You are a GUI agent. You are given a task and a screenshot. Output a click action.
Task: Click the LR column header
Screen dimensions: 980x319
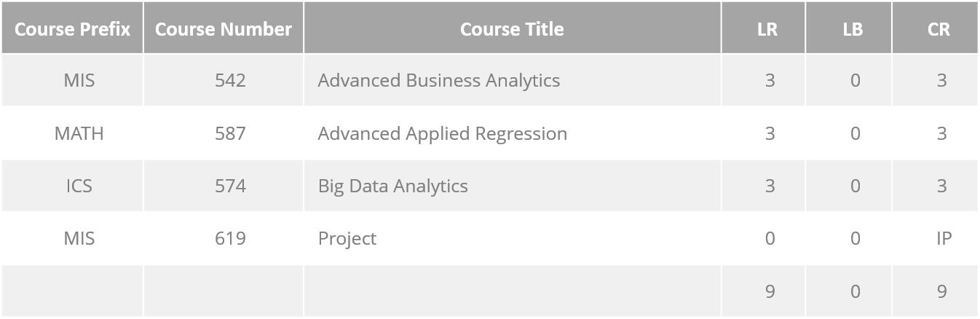tap(767, 29)
